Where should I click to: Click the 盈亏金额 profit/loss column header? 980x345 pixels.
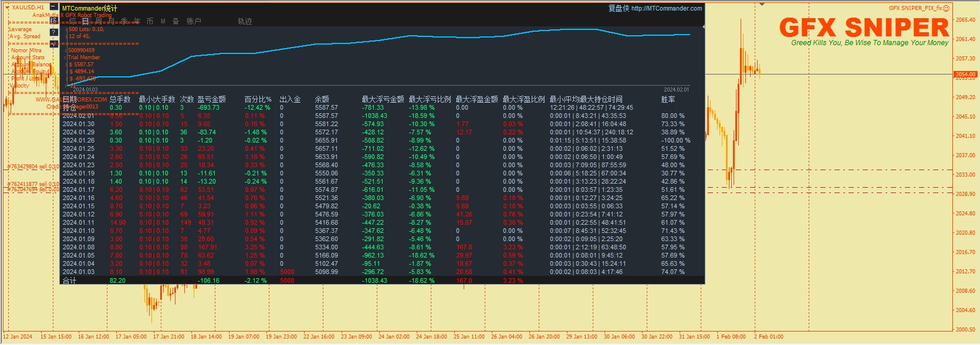tap(211, 99)
